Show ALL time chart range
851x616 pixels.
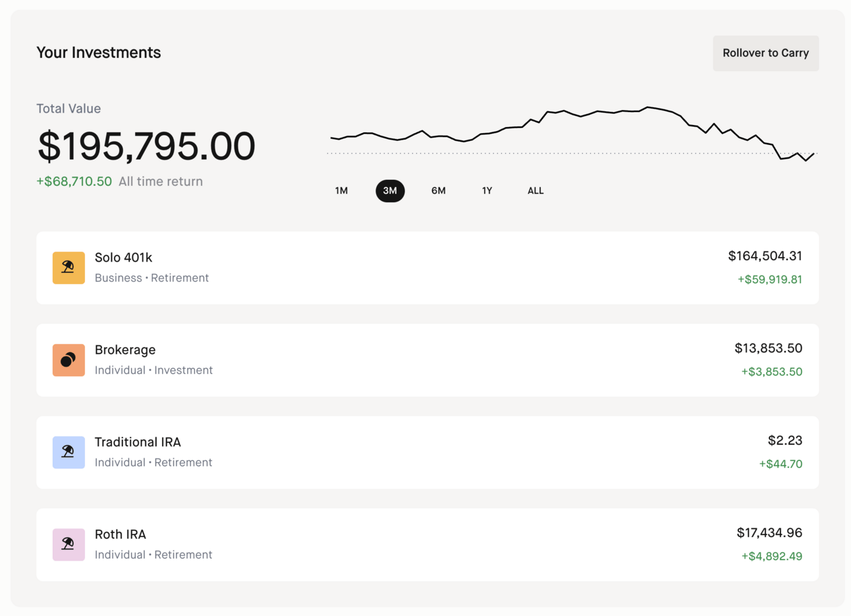tap(535, 190)
